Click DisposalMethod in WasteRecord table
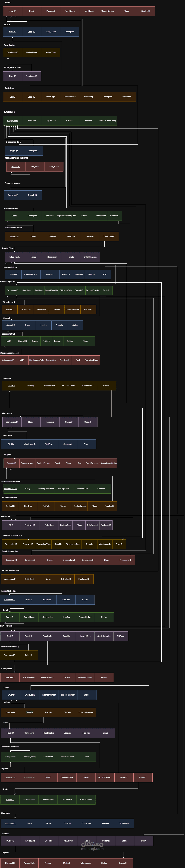This screenshot has width=185, height=868. [72, 309]
